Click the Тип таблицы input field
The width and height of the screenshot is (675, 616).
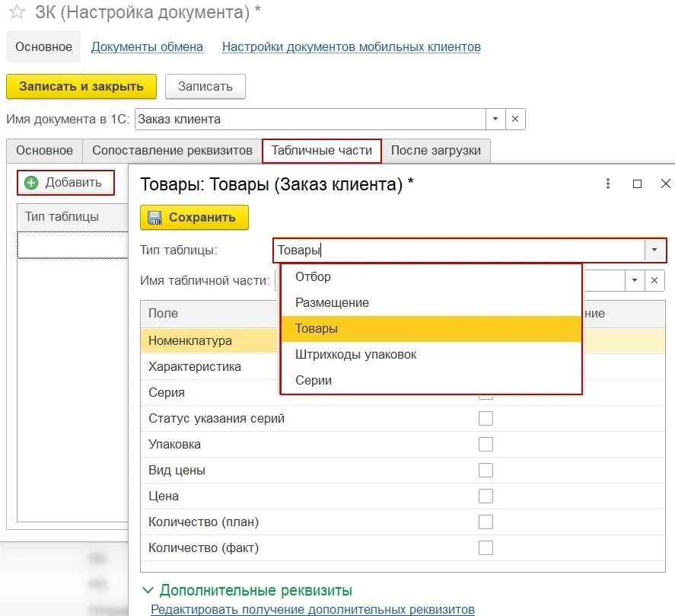point(459,250)
